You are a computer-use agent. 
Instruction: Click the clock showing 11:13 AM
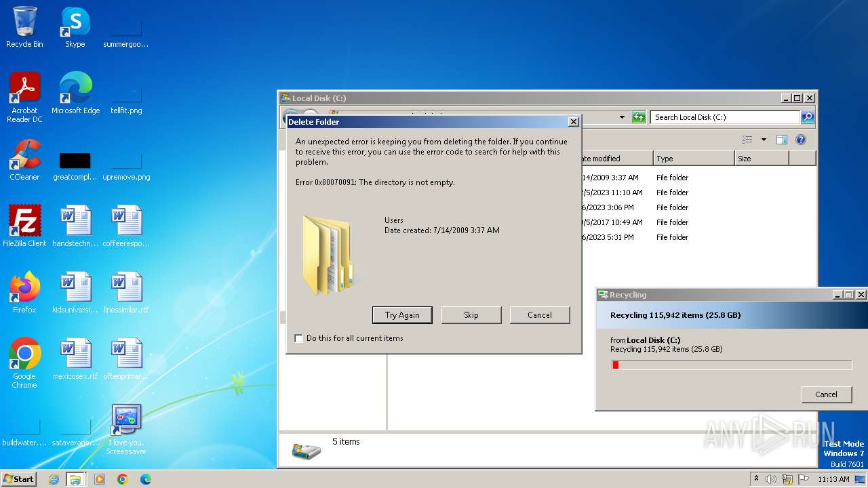833,479
